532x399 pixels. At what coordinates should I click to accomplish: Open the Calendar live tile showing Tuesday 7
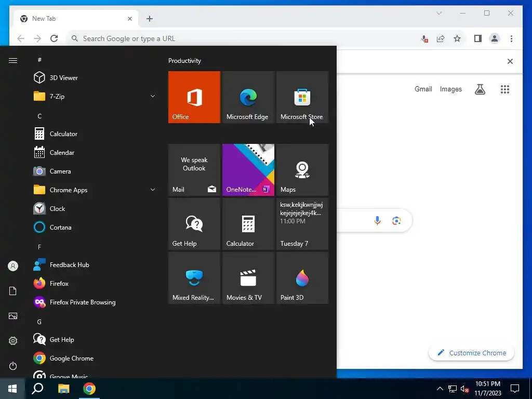[302, 224]
